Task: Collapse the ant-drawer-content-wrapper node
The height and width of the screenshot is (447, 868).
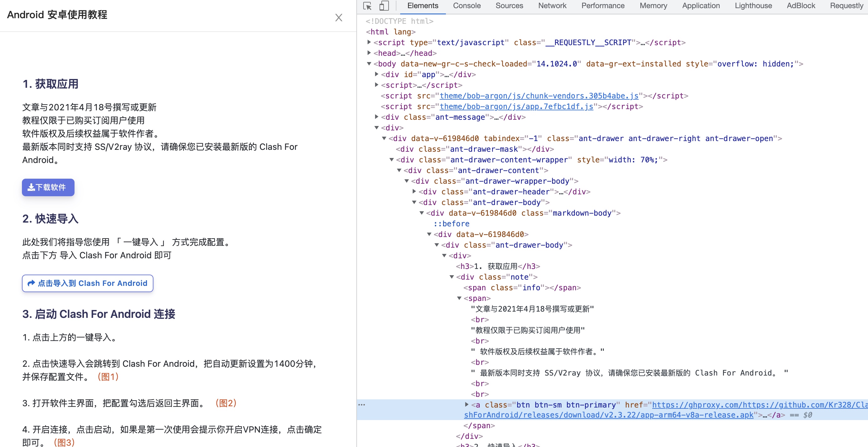Action: click(x=391, y=159)
